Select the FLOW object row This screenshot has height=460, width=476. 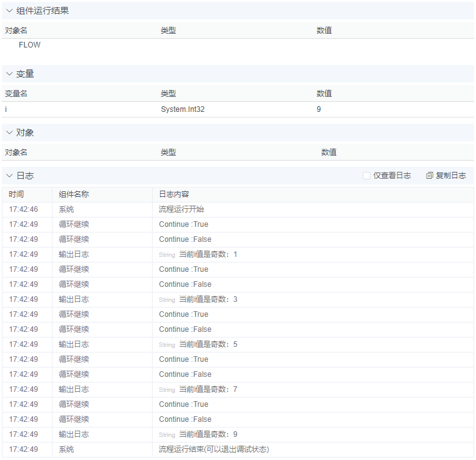point(29,45)
